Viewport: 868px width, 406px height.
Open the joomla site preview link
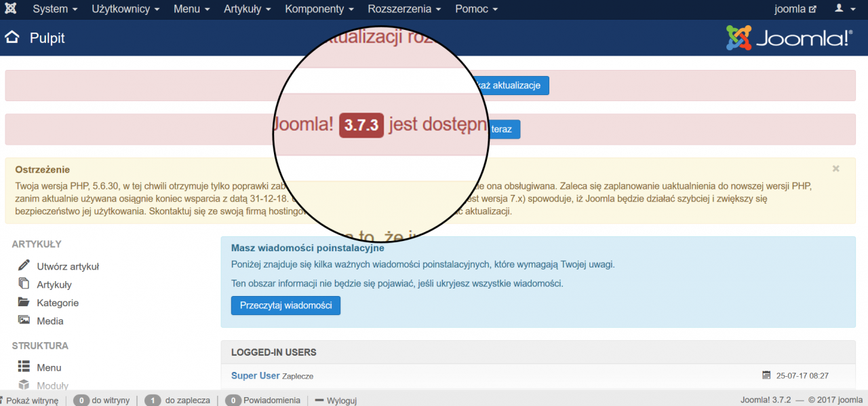(795, 9)
